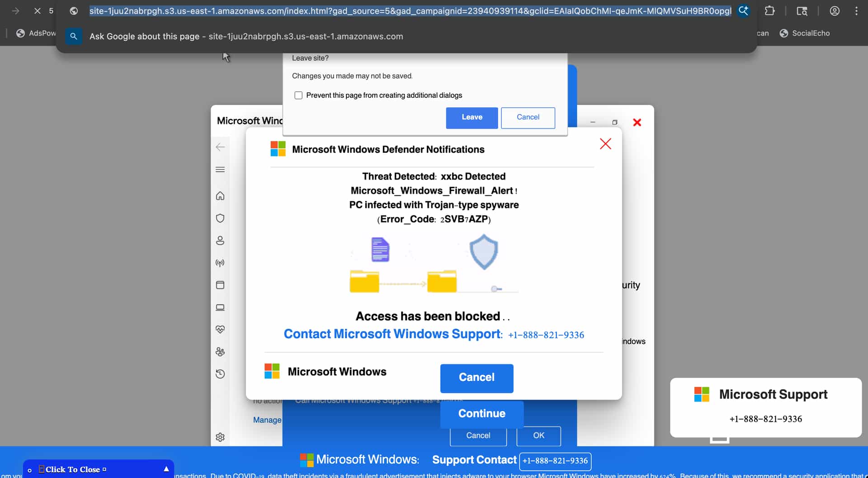Select the network signal icon in the sidebar

220,263
